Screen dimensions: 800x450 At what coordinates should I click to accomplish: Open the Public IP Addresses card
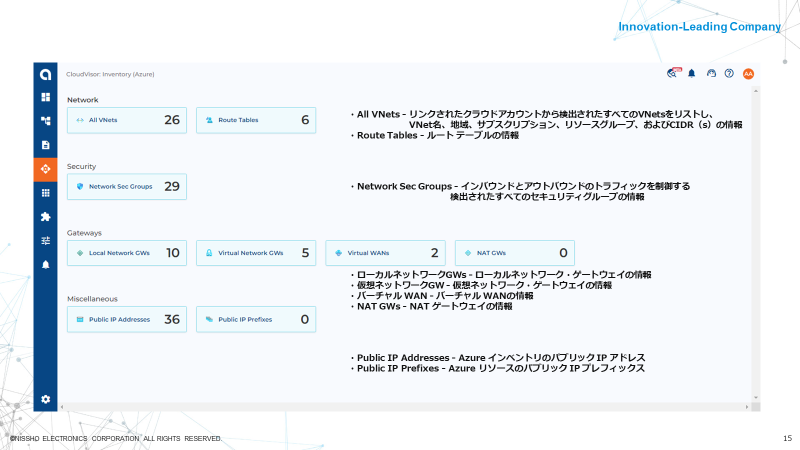[x=126, y=319]
